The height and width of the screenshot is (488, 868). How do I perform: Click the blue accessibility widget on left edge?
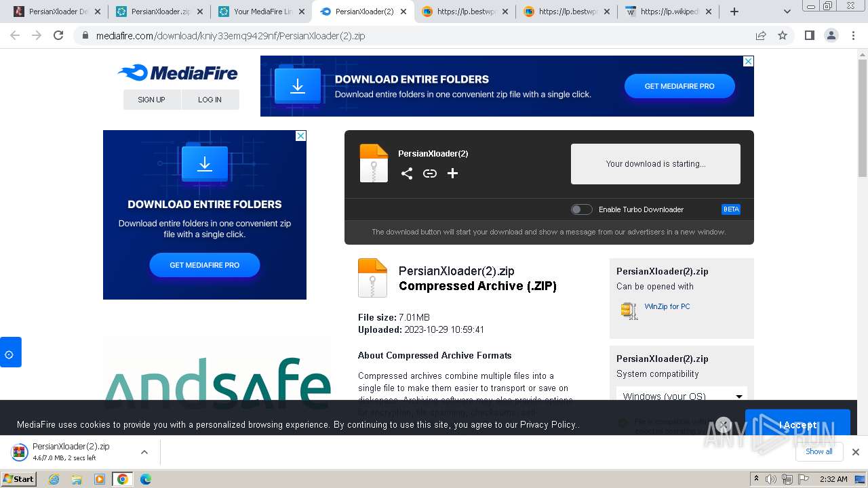tap(10, 352)
